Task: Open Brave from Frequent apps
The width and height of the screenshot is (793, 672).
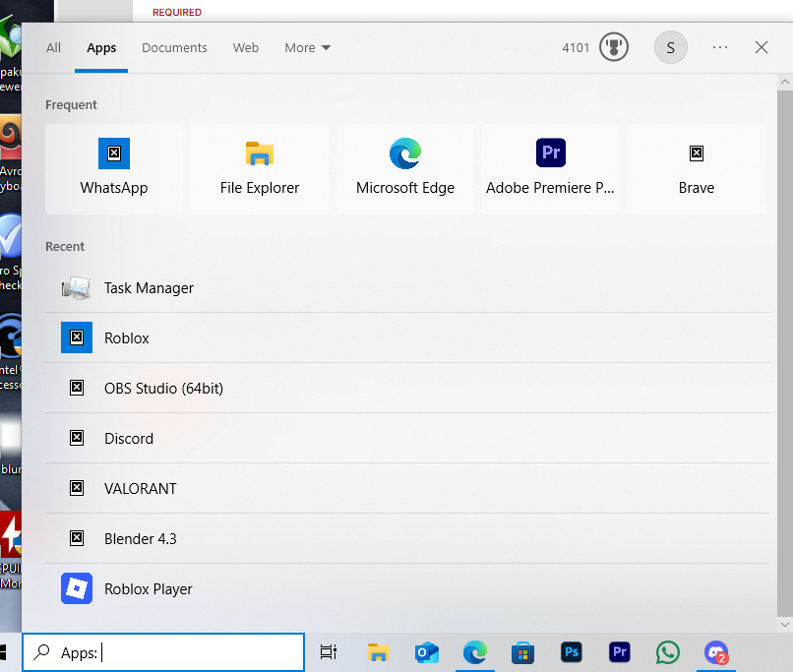Action: point(697,169)
